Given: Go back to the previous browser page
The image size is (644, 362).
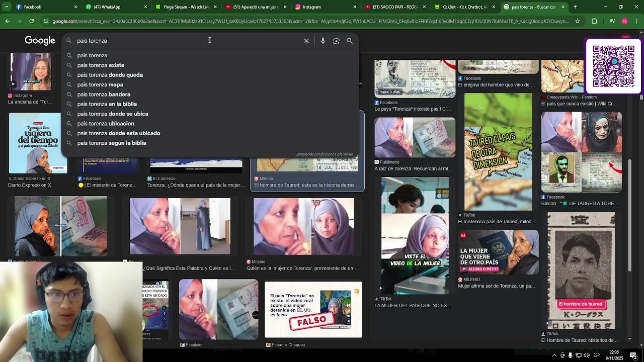Looking at the screenshot, I should click(x=7, y=21).
